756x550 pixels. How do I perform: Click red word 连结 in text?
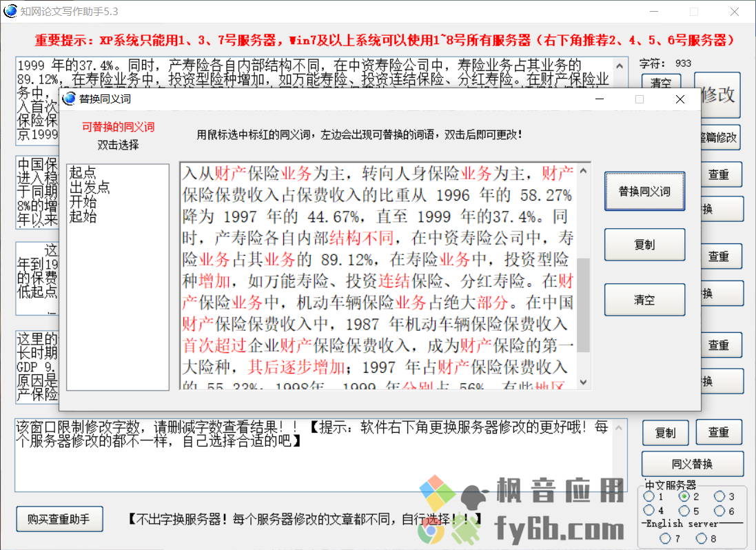coord(394,281)
